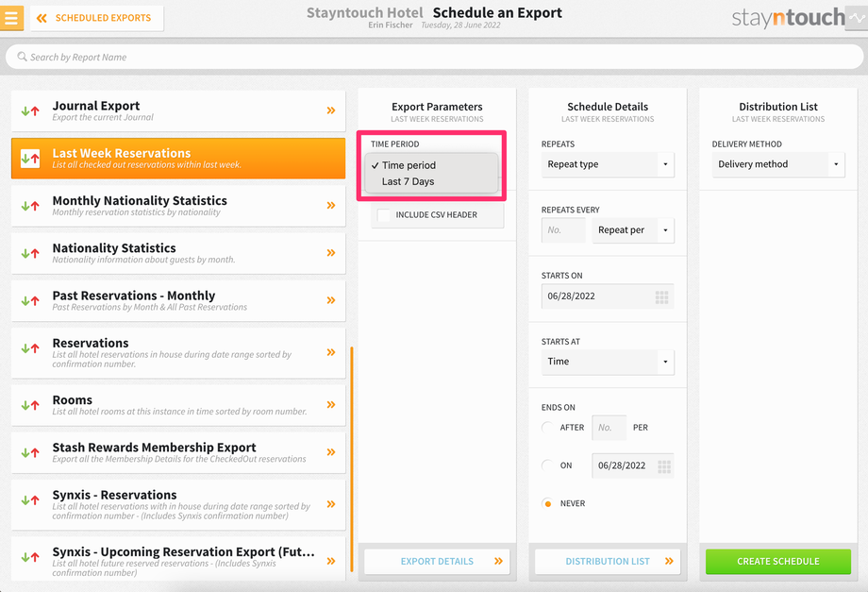Open Stash Rewards Membership Export chevron
This screenshot has height=592, width=868.
point(331,452)
